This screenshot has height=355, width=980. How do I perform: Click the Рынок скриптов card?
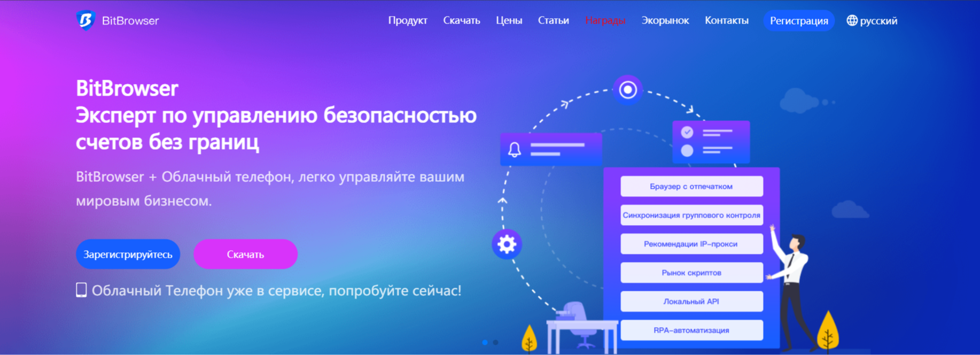[x=691, y=273]
